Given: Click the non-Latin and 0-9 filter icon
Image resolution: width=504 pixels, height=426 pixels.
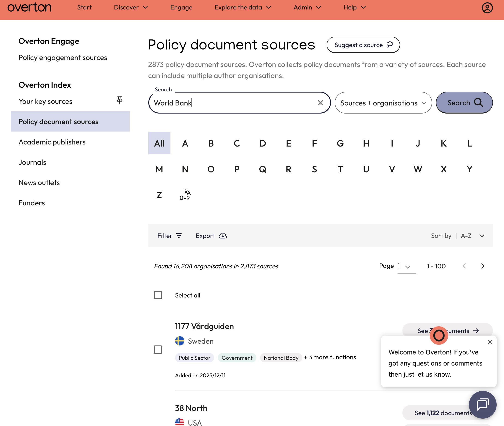Looking at the screenshot, I should click(185, 195).
